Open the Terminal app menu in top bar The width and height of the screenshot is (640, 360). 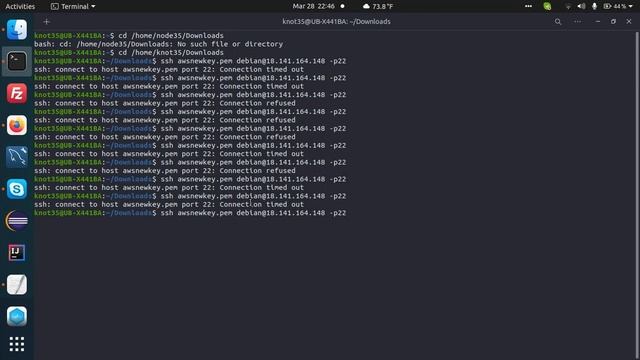[x=73, y=6]
